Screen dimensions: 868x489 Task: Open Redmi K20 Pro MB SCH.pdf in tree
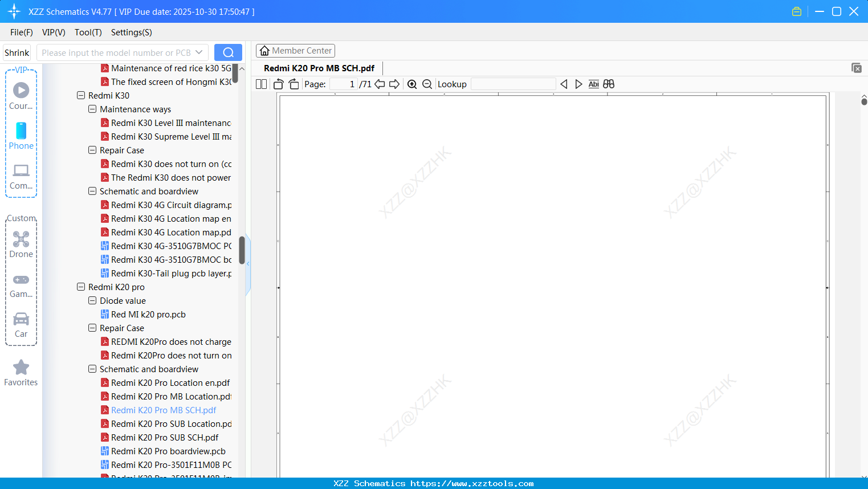[x=164, y=410]
